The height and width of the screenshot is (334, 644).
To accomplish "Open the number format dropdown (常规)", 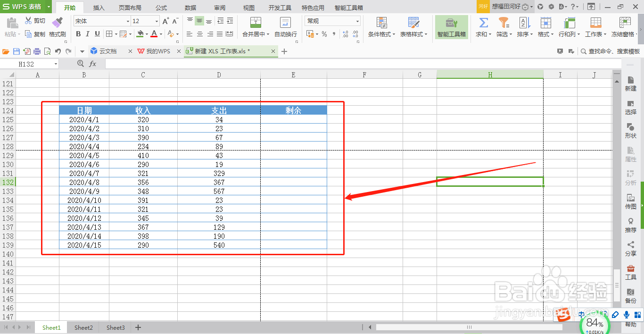I will point(358,21).
